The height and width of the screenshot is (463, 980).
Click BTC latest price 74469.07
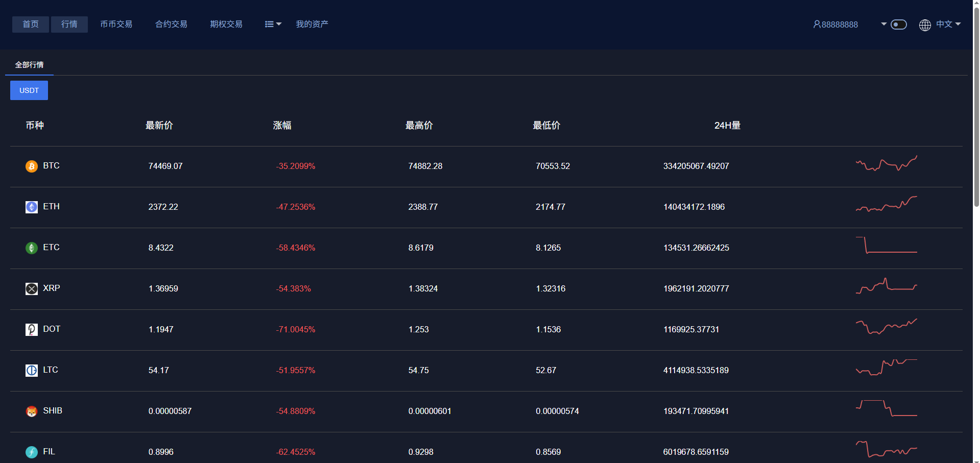click(165, 166)
